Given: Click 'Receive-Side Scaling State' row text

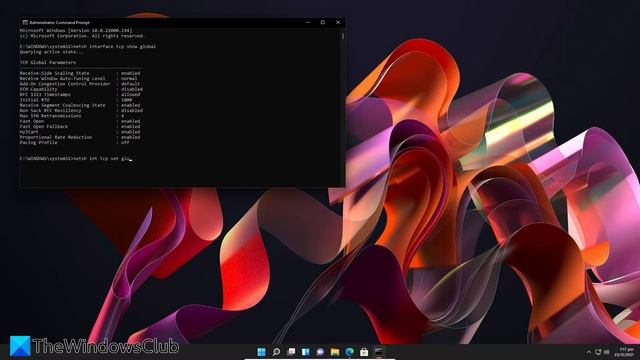Looking at the screenshot, I should pyautogui.click(x=54, y=73).
